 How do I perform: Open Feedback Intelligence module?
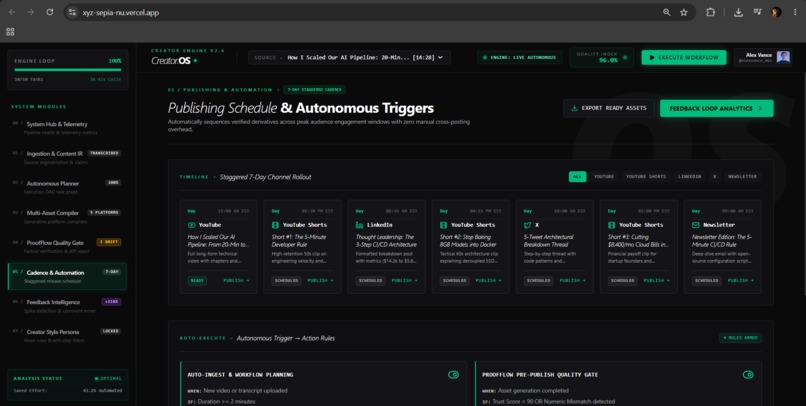(x=67, y=306)
